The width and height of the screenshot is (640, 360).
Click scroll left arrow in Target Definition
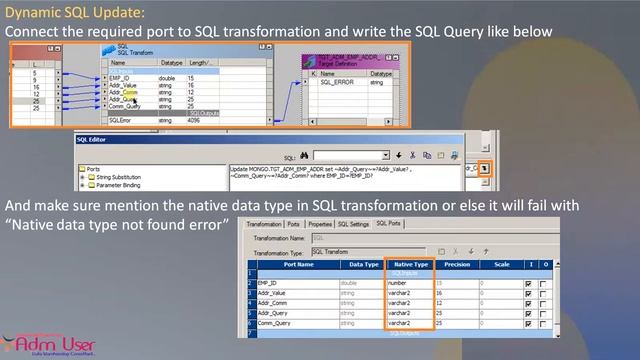313,122
